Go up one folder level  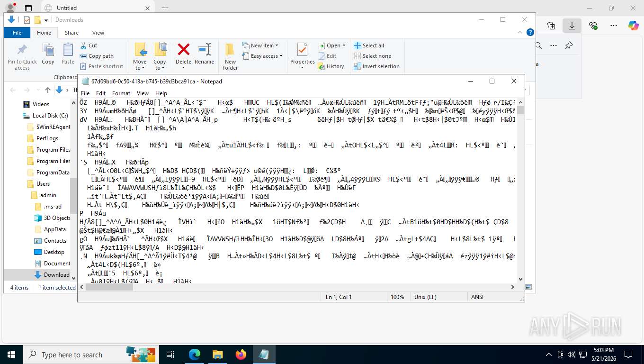48,90
